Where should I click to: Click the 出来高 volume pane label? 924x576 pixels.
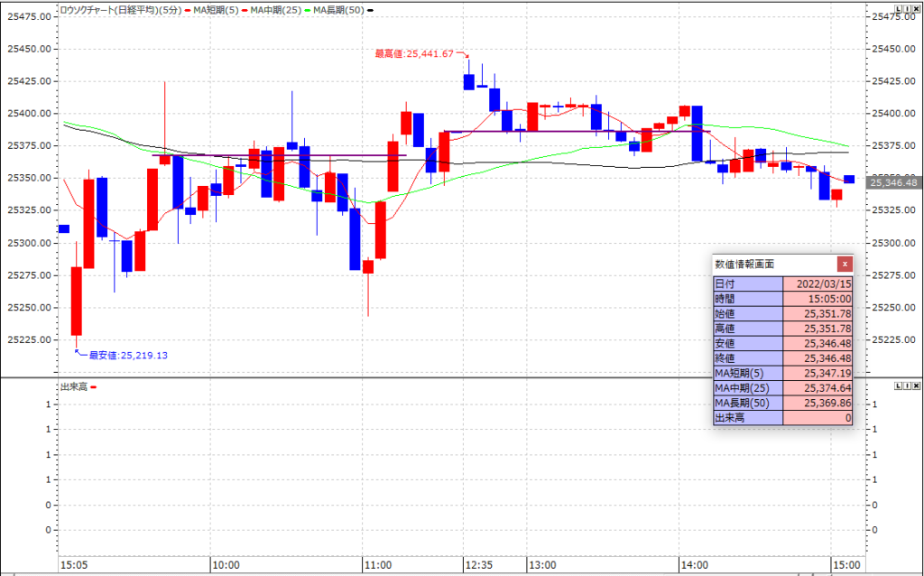pos(74,386)
